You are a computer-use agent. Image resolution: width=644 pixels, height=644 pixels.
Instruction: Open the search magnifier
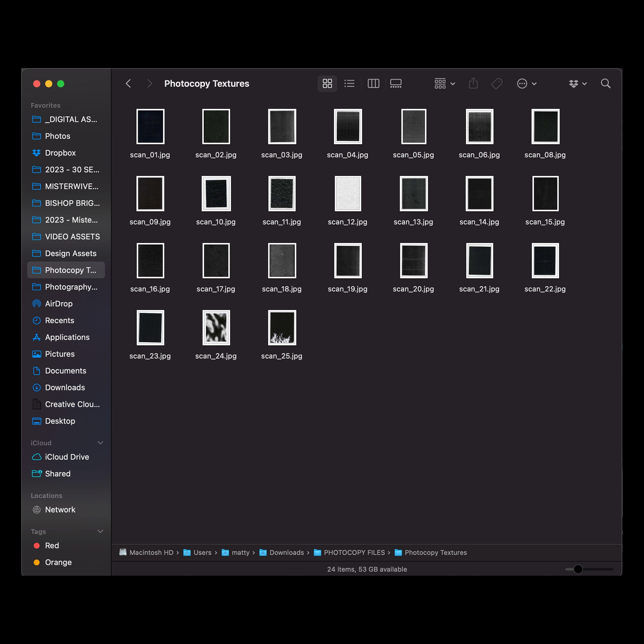click(605, 83)
